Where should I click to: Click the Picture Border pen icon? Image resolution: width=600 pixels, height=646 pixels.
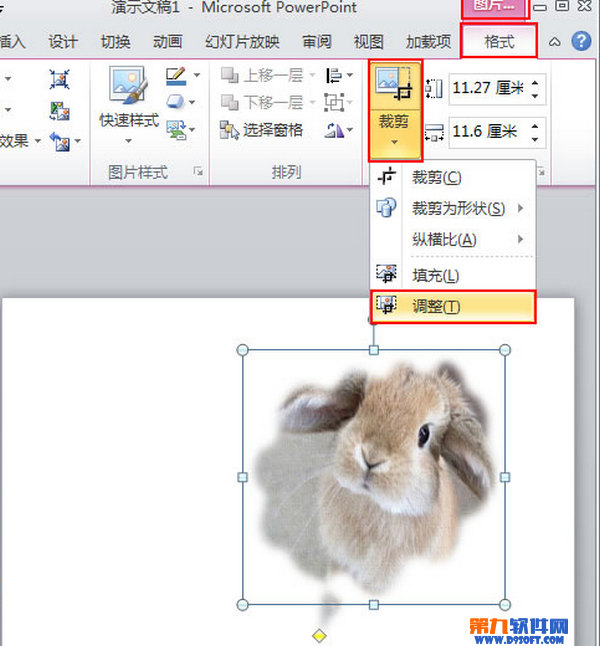[176, 75]
